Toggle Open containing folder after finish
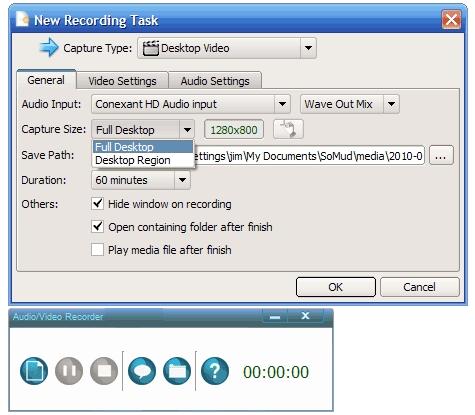Screen dimensions: 475x415 tap(97, 227)
